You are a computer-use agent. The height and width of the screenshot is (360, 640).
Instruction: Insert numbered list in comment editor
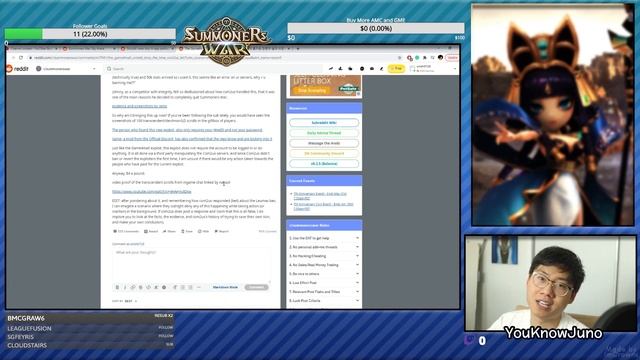[x=190, y=287]
